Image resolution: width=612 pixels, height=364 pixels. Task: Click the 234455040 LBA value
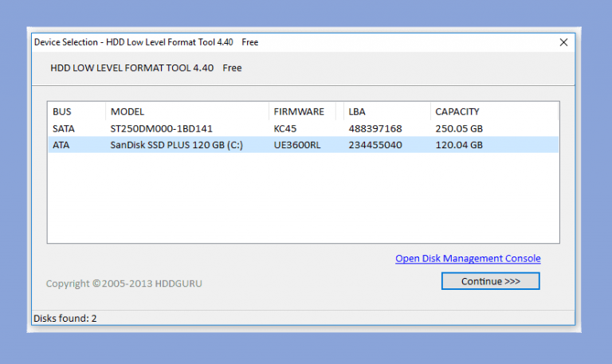coord(375,145)
